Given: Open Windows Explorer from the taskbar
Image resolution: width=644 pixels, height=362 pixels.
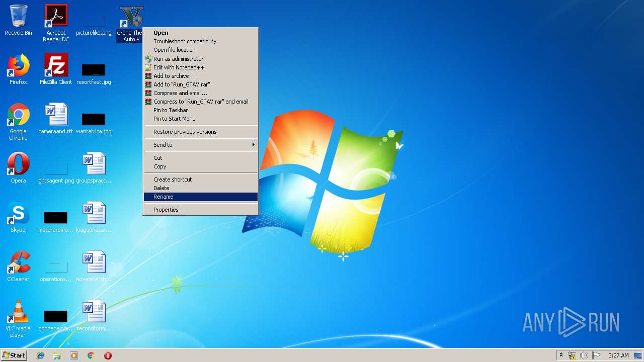Looking at the screenshot, I should (57, 355).
